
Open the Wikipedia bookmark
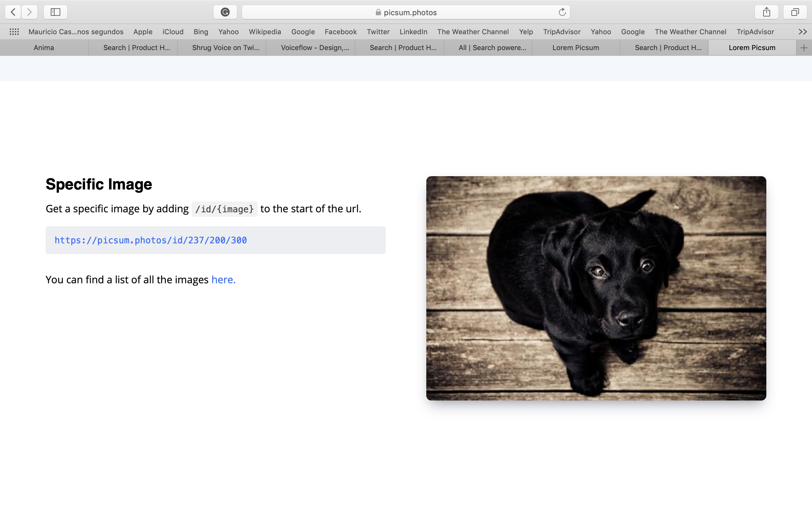(x=265, y=31)
